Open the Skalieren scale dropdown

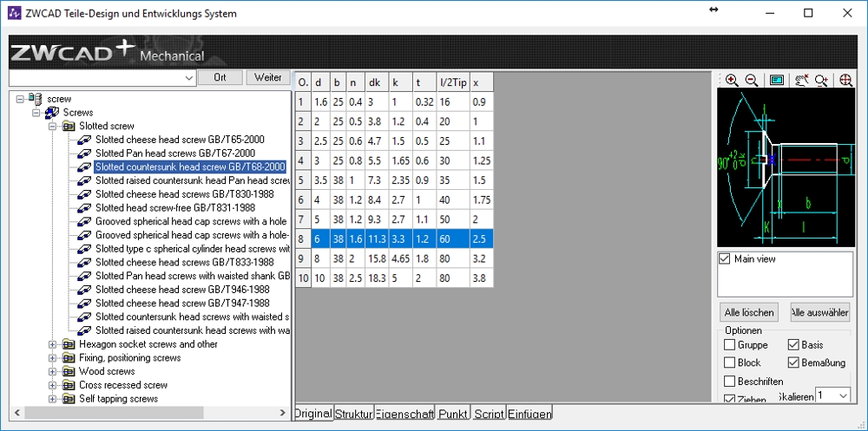[x=844, y=395]
